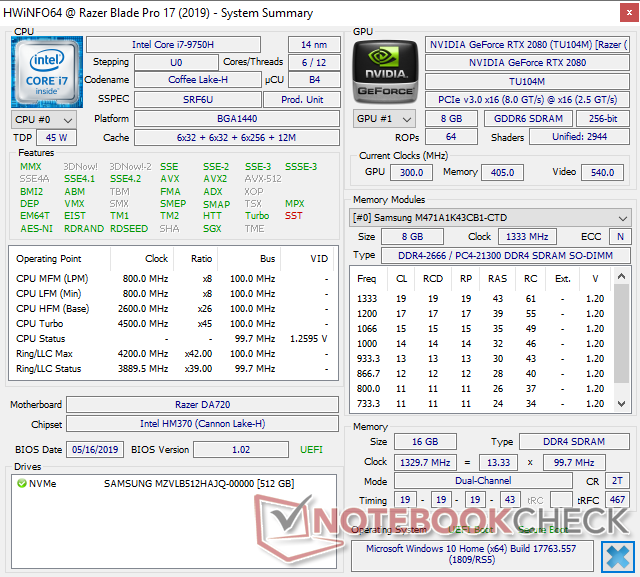Screen dimensions: 640x577
Task: Click the CR 2T field
Action: (x=617, y=481)
